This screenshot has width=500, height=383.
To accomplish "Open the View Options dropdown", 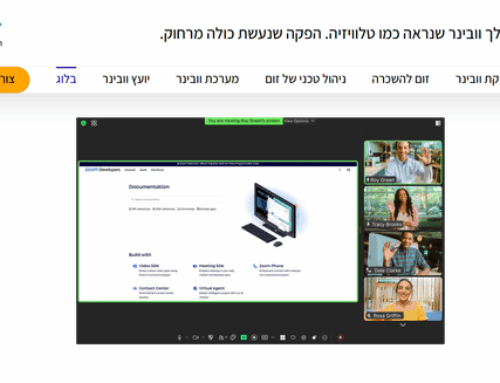I will pos(299,121).
